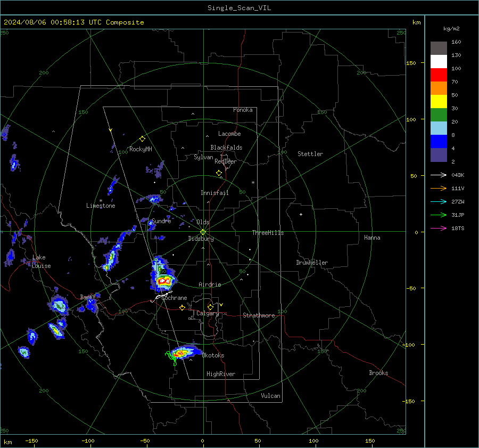Click the Sundre label
The height and width of the screenshot is (448, 479).
point(161,221)
